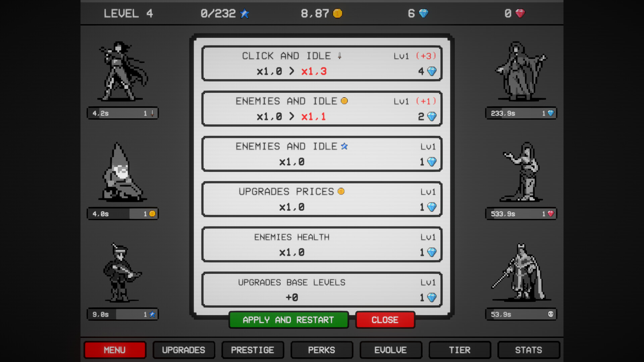Click the diamond cost icon on Base Levels row
The height and width of the screenshot is (362, 644).
pyautogui.click(x=432, y=298)
